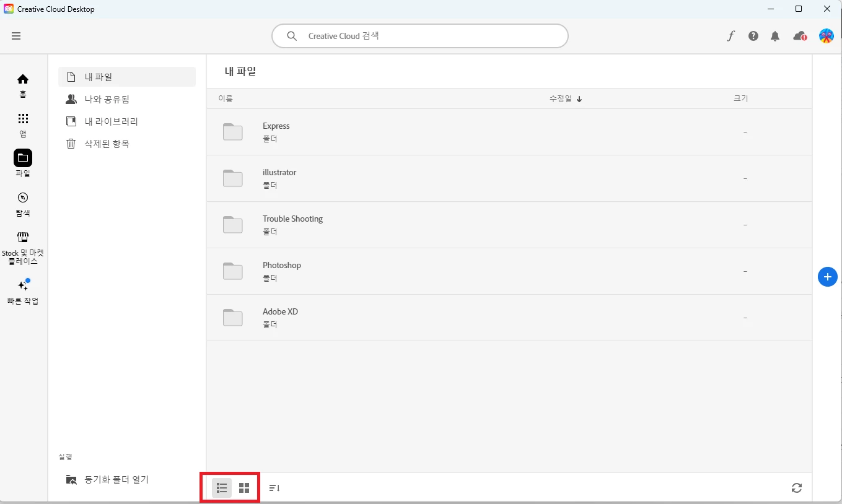Select the illustrator folder name
This screenshot has width=842, height=504.
tap(279, 172)
